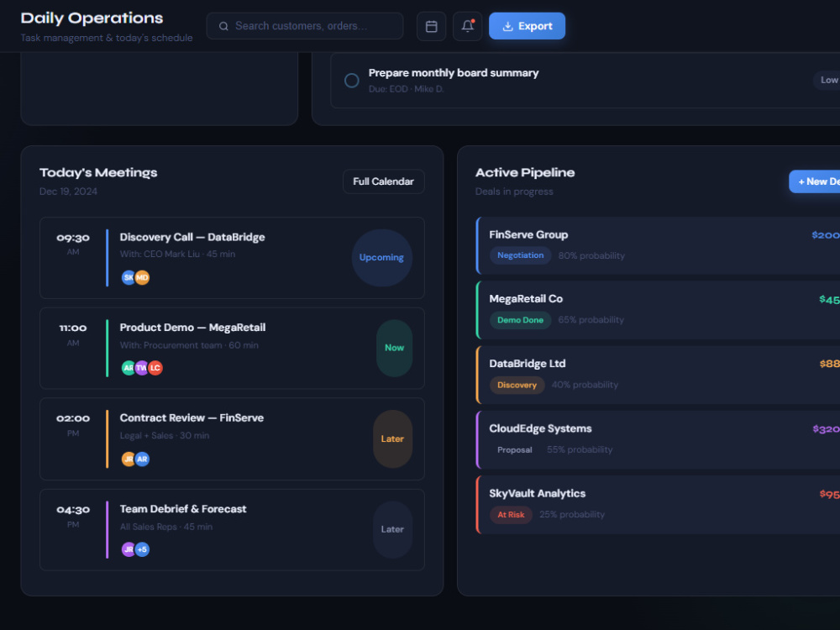Image resolution: width=840 pixels, height=630 pixels.
Task: Click the Demo Done stage tag
Action: click(520, 320)
